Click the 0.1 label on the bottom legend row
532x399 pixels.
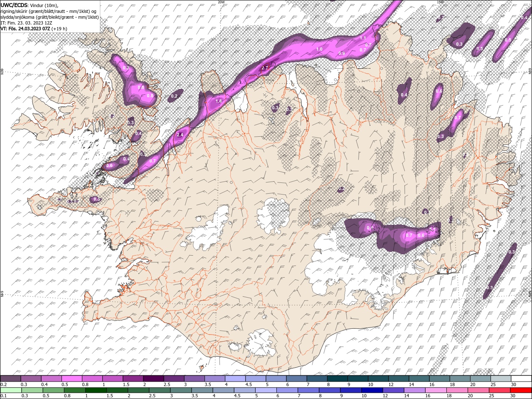click(3, 396)
